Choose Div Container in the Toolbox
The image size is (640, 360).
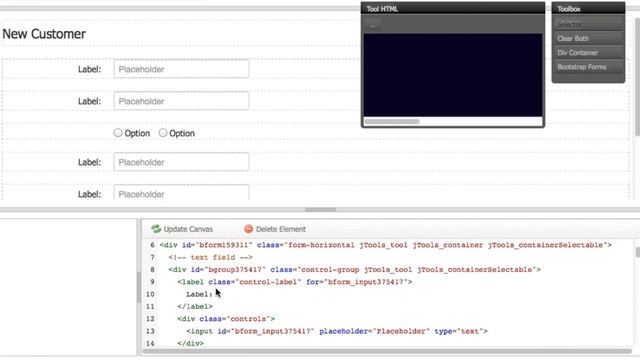[588, 53]
